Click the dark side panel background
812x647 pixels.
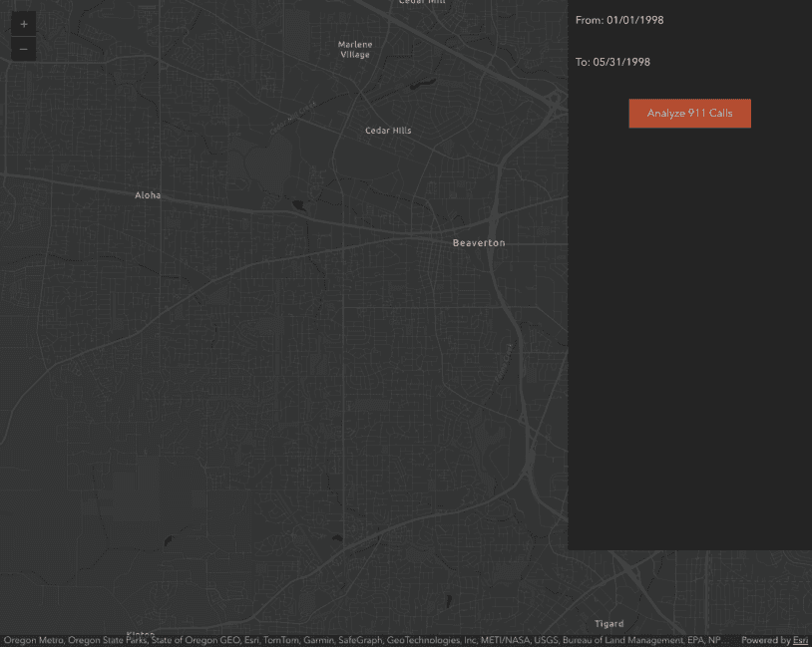(688, 349)
